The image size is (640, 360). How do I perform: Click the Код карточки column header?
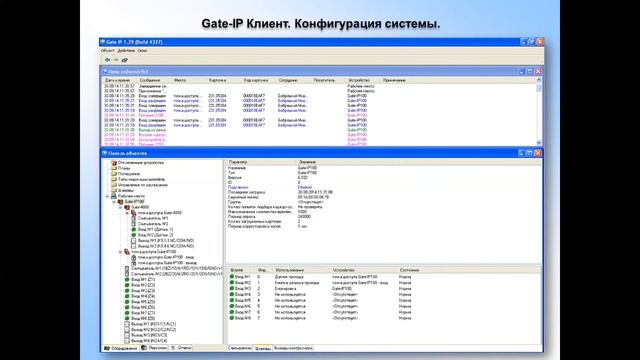coord(259,80)
